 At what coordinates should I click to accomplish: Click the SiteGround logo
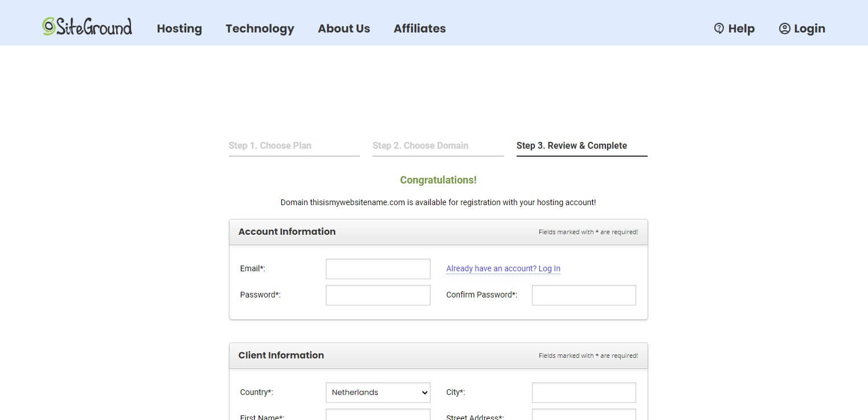87,26
